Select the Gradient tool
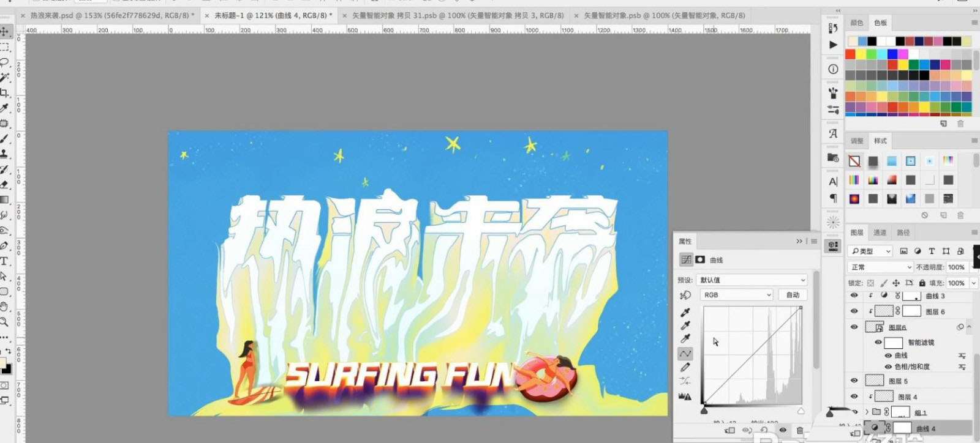Viewport: 980px width, 443px height. [x=4, y=199]
